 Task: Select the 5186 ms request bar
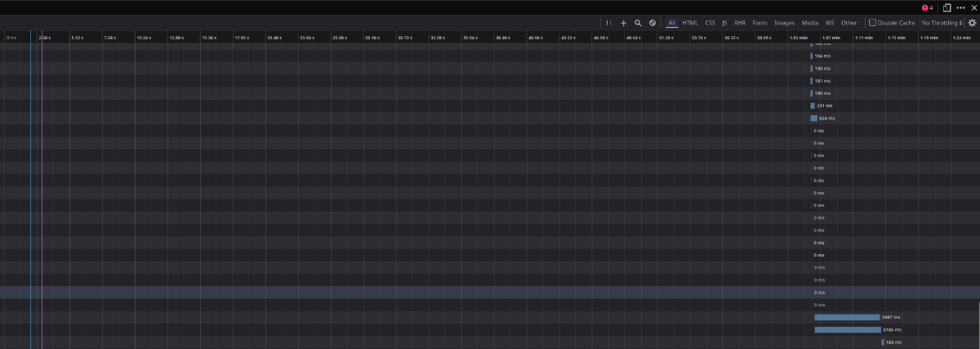tap(847, 329)
